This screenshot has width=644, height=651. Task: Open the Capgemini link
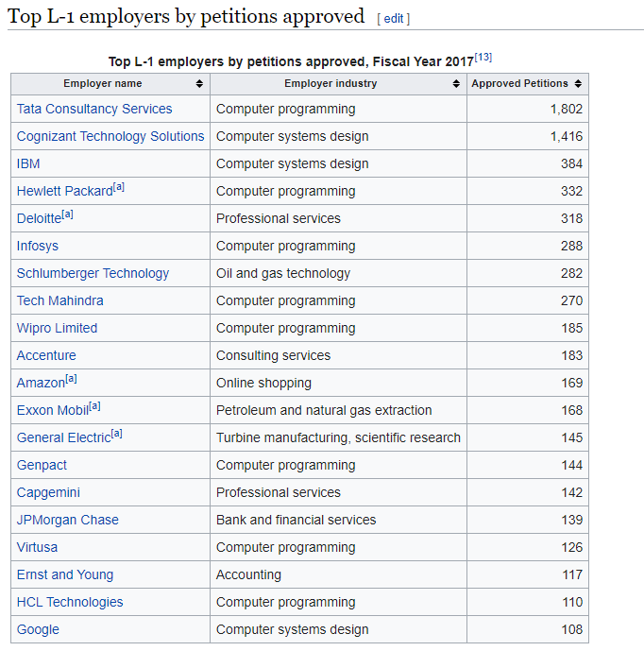tap(48, 492)
